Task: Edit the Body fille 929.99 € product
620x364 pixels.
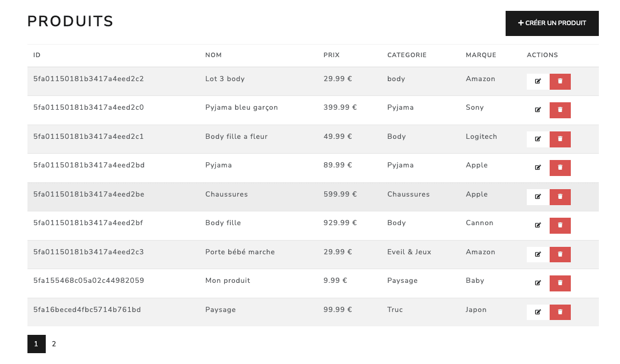Action: [538, 225]
